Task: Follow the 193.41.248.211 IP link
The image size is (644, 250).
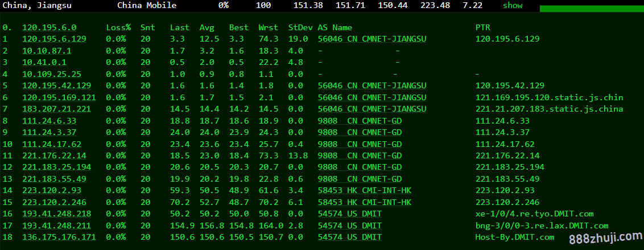Action: 57,226
